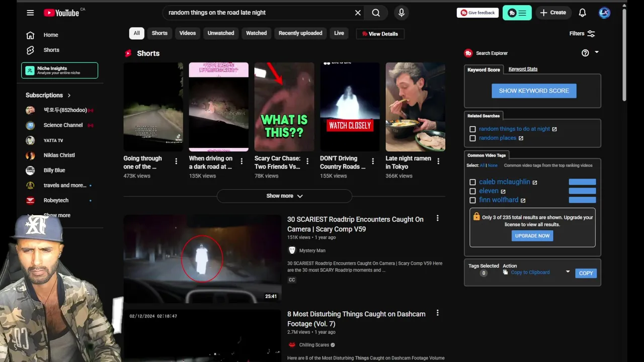Open more options for '8 Most Disturbing Things' video

(437, 313)
